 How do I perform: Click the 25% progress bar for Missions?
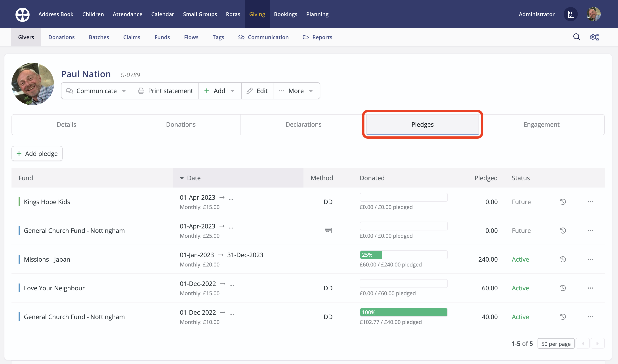[370, 255]
